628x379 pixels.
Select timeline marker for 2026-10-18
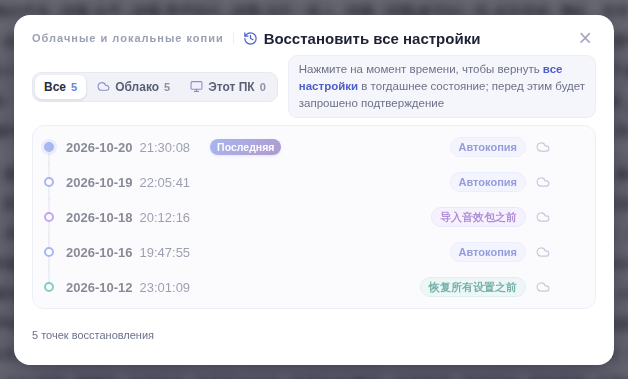[x=49, y=217]
